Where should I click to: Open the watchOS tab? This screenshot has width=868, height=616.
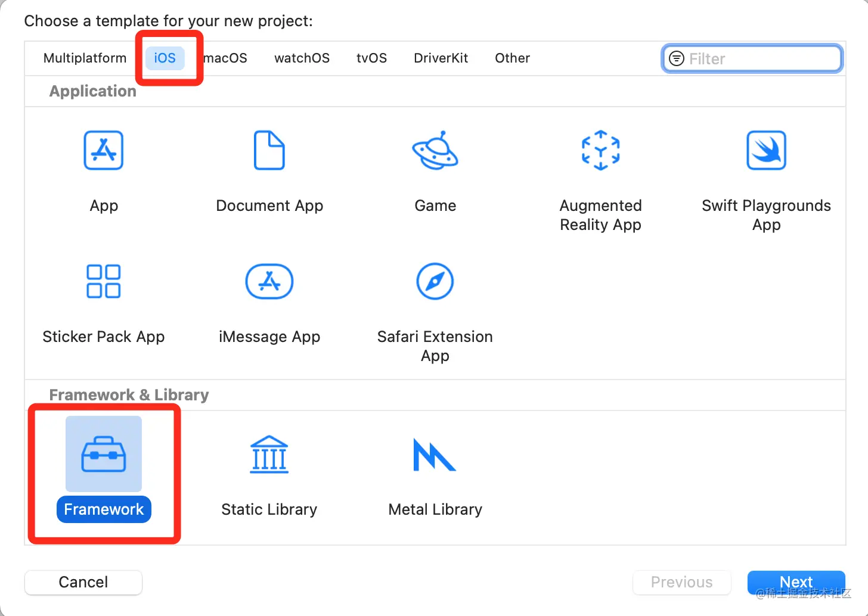(302, 58)
